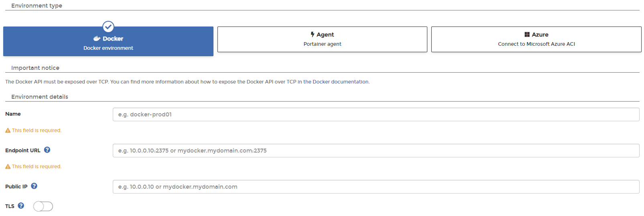Click the Environment details section heading
This screenshot has width=644, height=216.
[x=40, y=97]
